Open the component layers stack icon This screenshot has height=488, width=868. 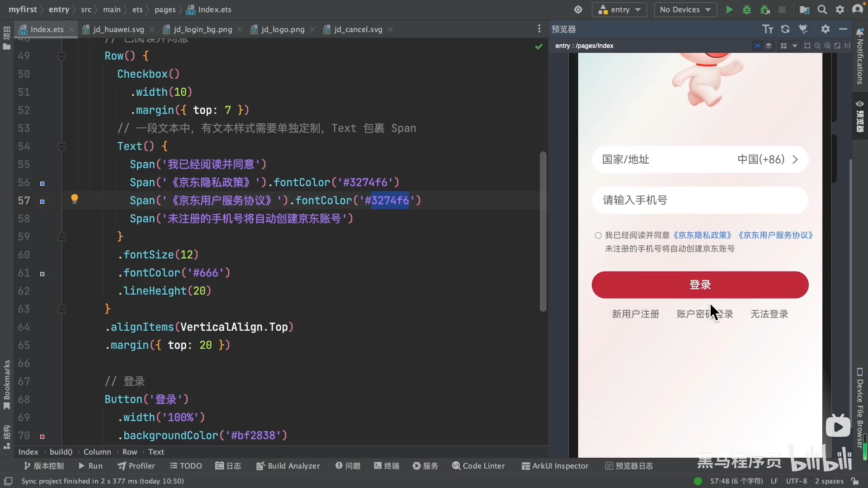(769, 46)
